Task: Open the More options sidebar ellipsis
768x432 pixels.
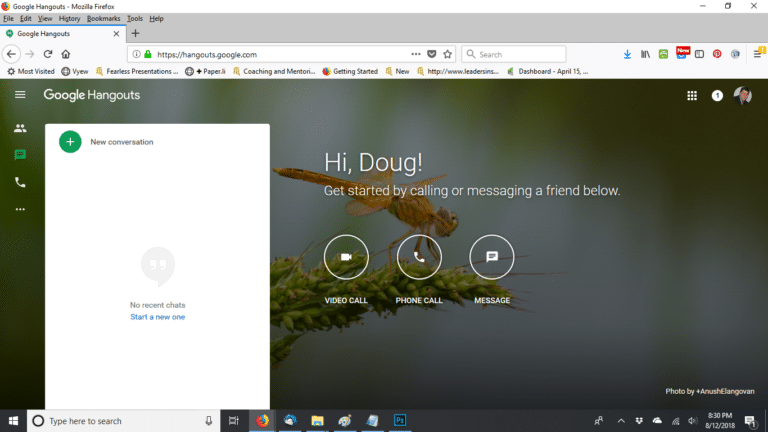Action: (20, 209)
